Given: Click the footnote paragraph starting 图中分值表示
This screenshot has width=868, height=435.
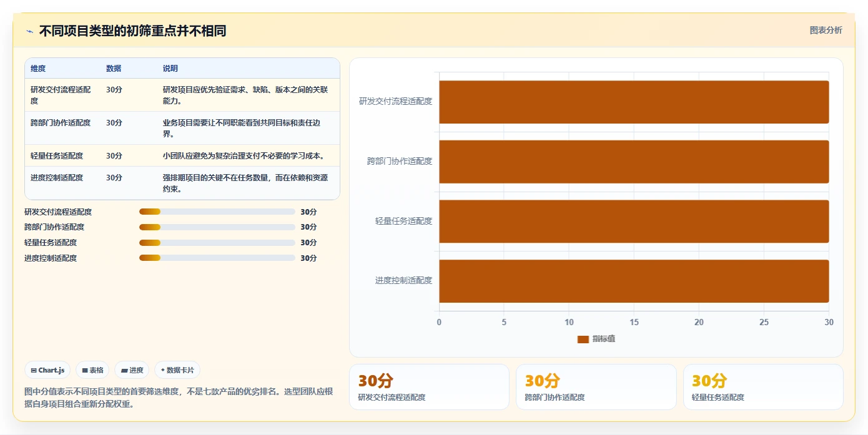Looking at the screenshot, I should point(179,398).
